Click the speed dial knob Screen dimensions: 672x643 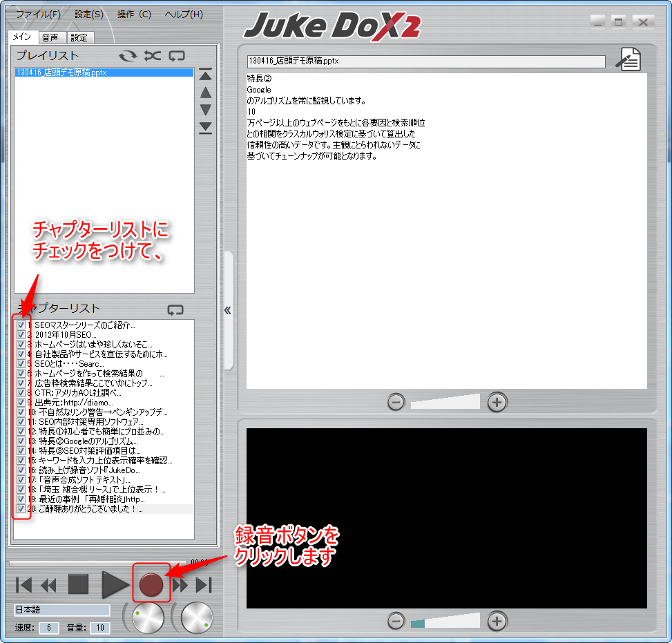click(148, 618)
